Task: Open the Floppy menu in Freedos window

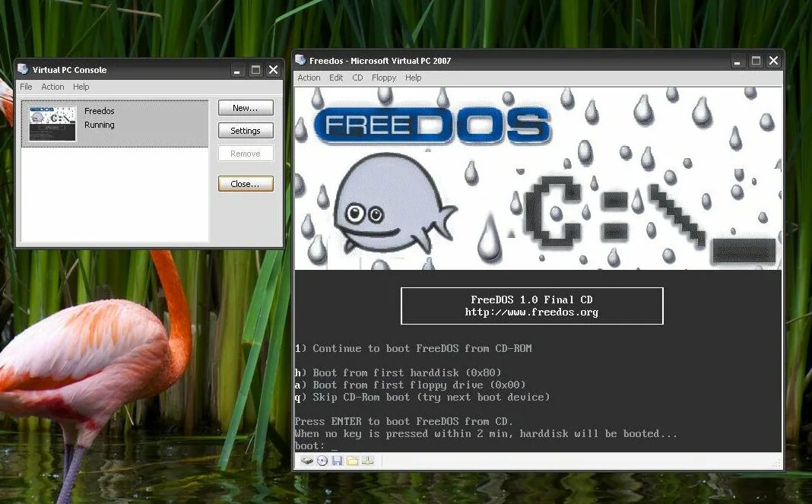Action: (x=384, y=78)
